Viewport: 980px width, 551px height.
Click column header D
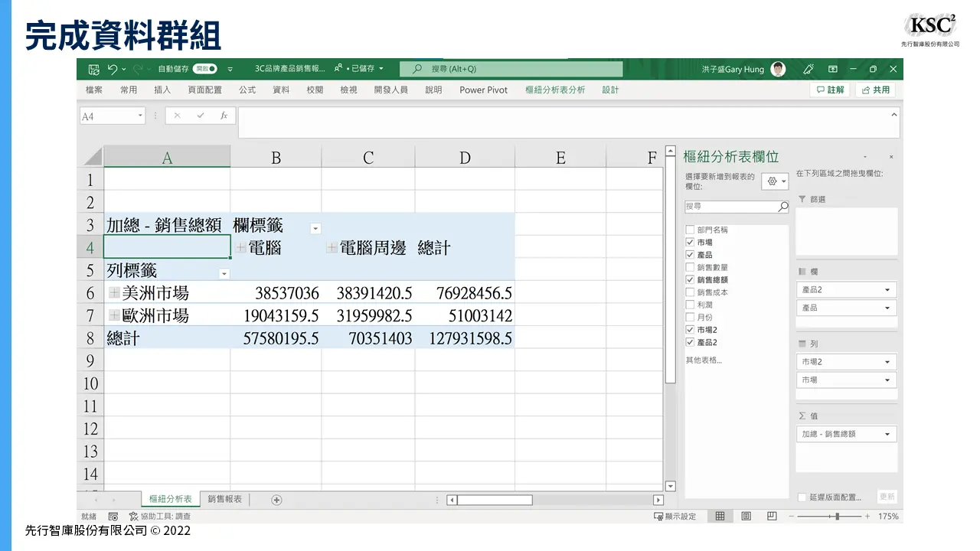coord(465,158)
